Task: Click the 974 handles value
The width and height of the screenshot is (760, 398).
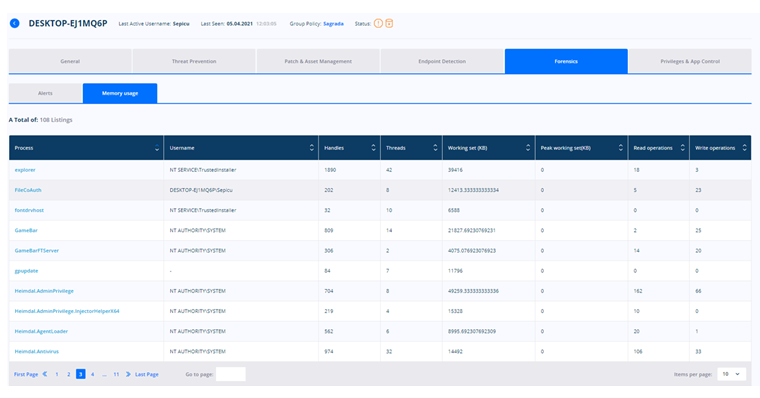Action: [329, 351]
